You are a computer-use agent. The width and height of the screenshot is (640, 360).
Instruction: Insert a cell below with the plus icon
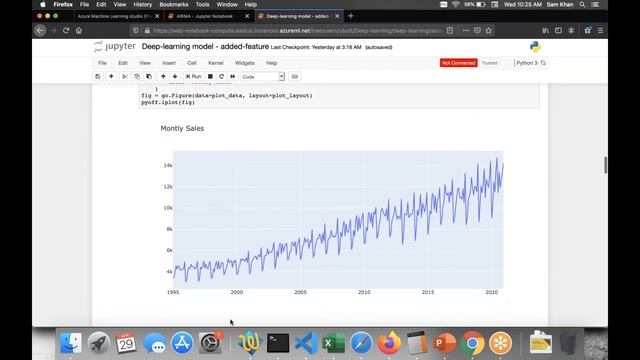[111, 76]
